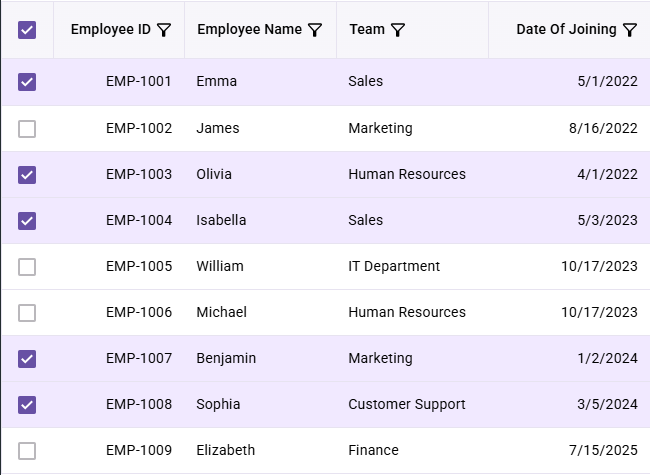Click the Date Of Joining header text
650x475 pixels.
pos(566,29)
